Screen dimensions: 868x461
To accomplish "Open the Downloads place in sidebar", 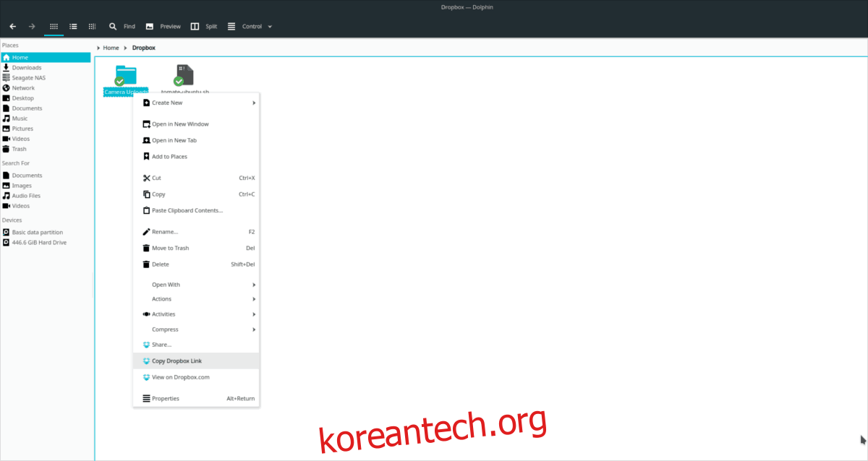I will 28,67.
